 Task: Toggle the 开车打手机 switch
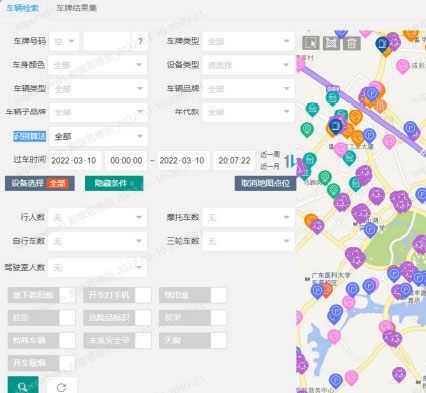click(x=117, y=295)
